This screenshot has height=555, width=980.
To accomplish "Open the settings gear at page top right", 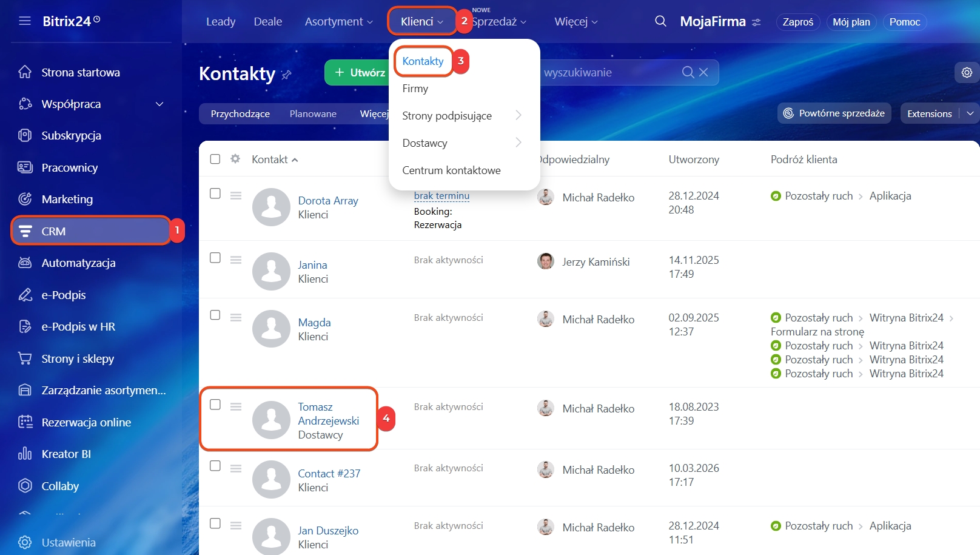I will [x=967, y=73].
